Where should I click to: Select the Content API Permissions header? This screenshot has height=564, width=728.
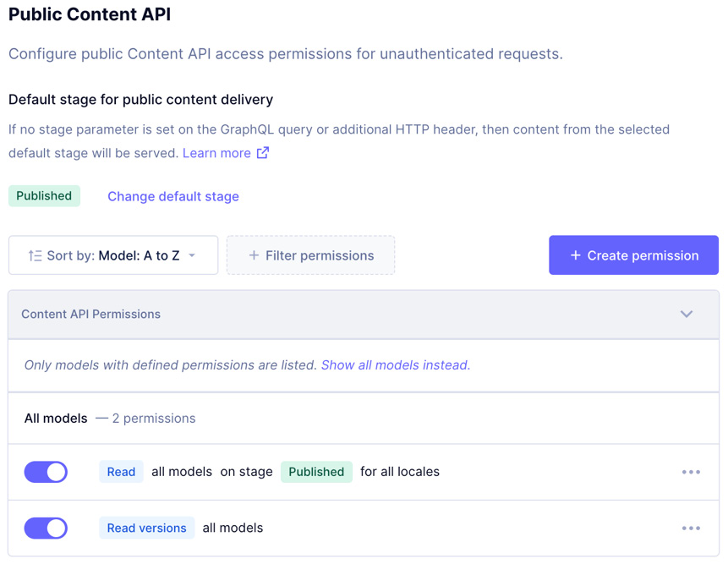91,314
